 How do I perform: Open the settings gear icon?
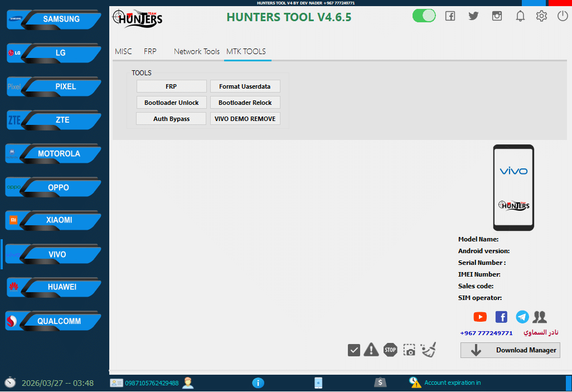[x=541, y=16]
